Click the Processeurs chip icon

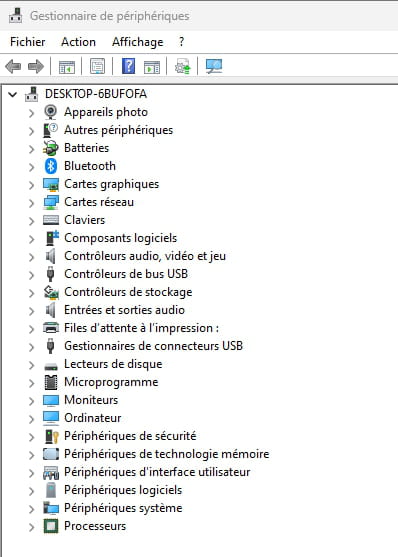tap(50, 526)
